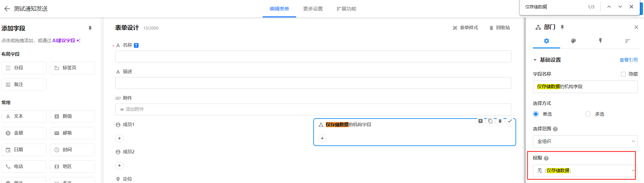Click the T badge next to 名称
Viewport: 644px width, 183px height.
pyautogui.click(x=136, y=45)
